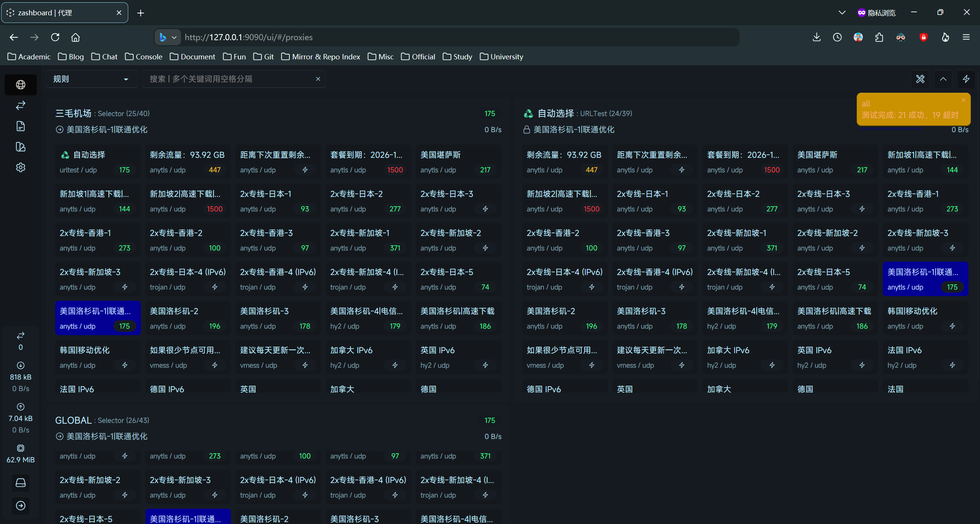This screenshot has width=980, height=524.
Task: Click the disk drive icon in sidebar
Action: 21,483
